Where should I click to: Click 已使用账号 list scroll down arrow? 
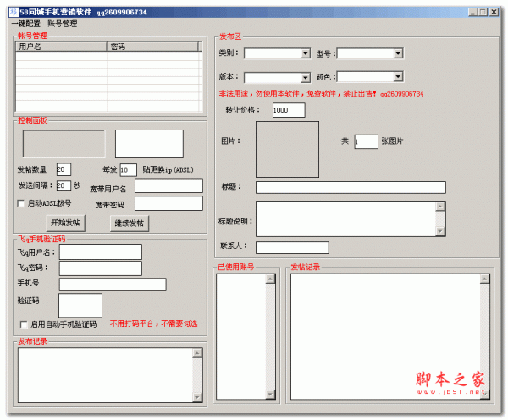click(x=270, y=394)
